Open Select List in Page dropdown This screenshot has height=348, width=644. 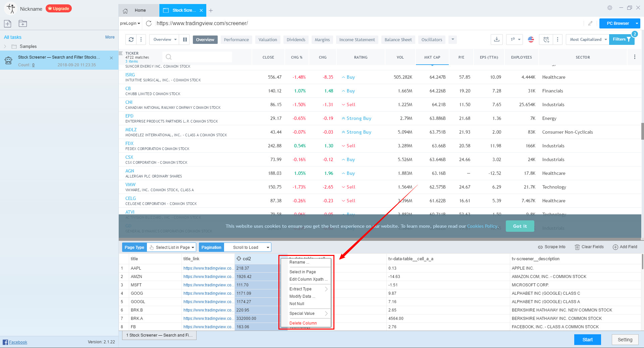[x=171, y=247]
